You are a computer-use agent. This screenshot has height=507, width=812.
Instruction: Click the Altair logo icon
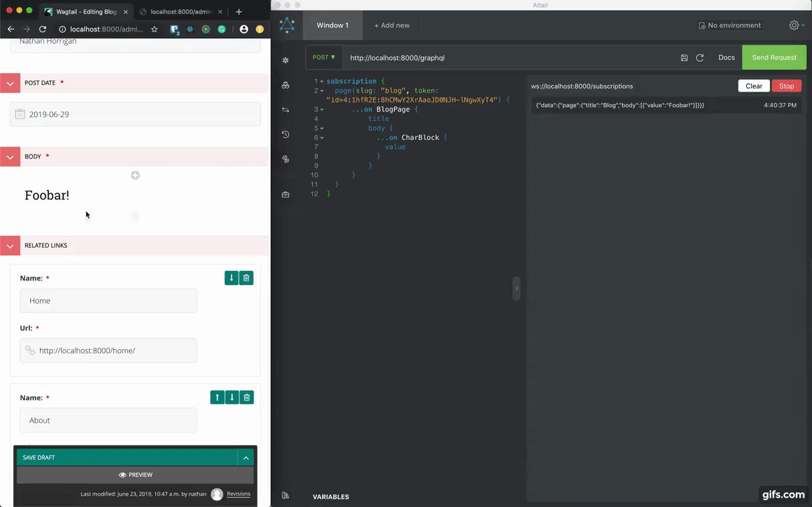[287, 25]
